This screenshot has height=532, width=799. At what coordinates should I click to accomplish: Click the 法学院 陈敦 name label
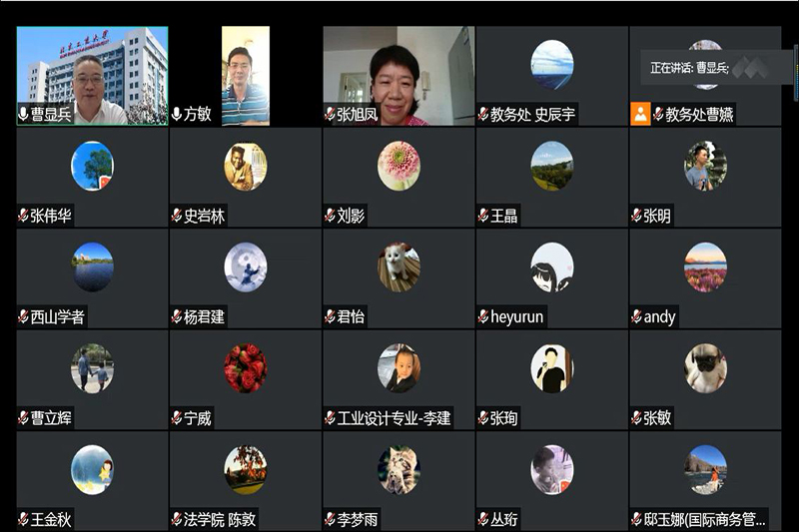(x=219, y=519)
